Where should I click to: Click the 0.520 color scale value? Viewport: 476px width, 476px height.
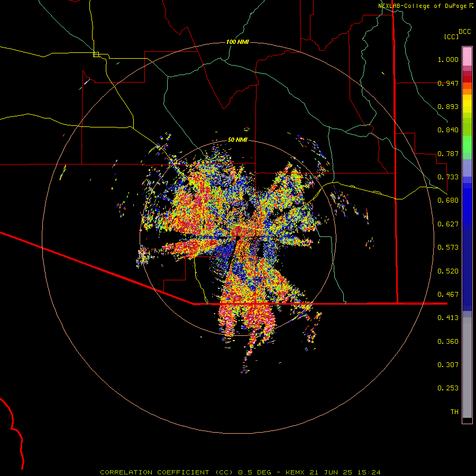448,271
